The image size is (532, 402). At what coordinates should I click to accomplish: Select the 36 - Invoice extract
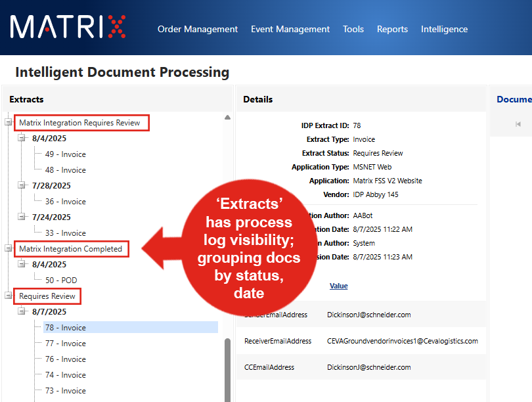pos(66,202)
